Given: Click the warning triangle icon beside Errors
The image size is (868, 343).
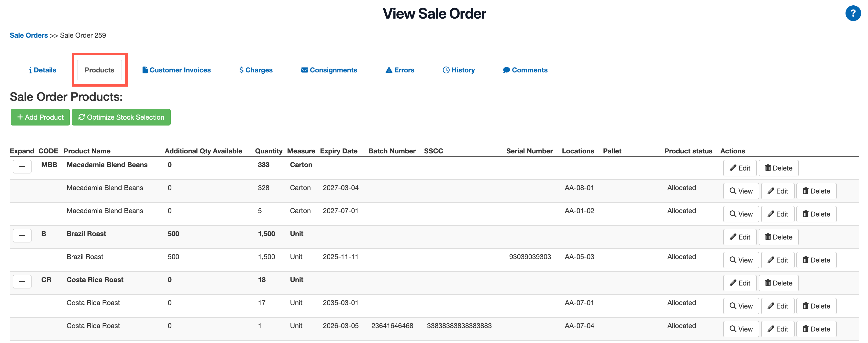Looking at the screenshot, I should [x=388, y=70].
